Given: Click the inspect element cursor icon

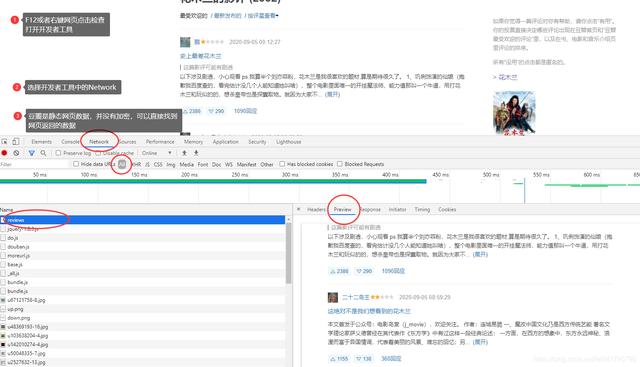Looking at the screenshot, I should (4, 141).
